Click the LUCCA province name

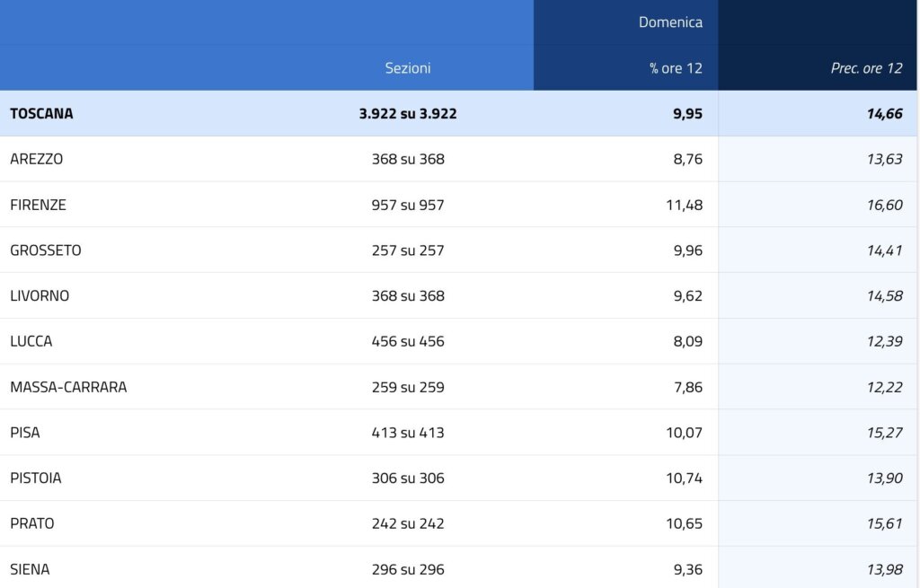(31, 341)
